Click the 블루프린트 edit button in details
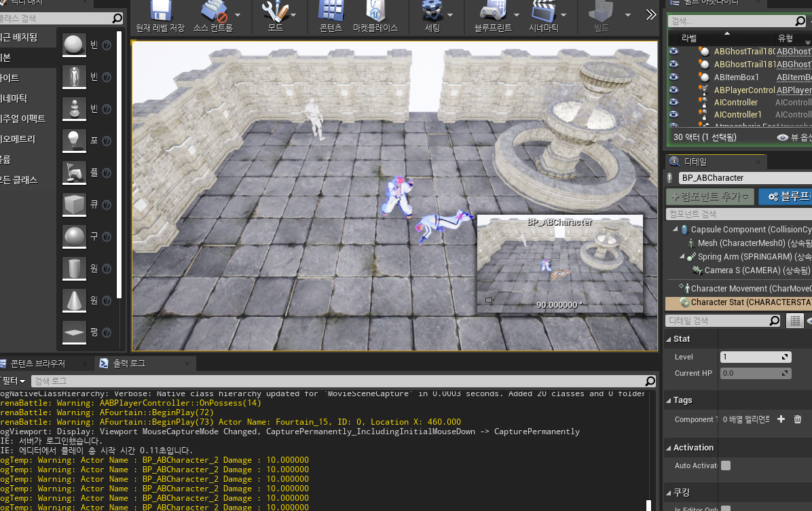 pos(786,196)
